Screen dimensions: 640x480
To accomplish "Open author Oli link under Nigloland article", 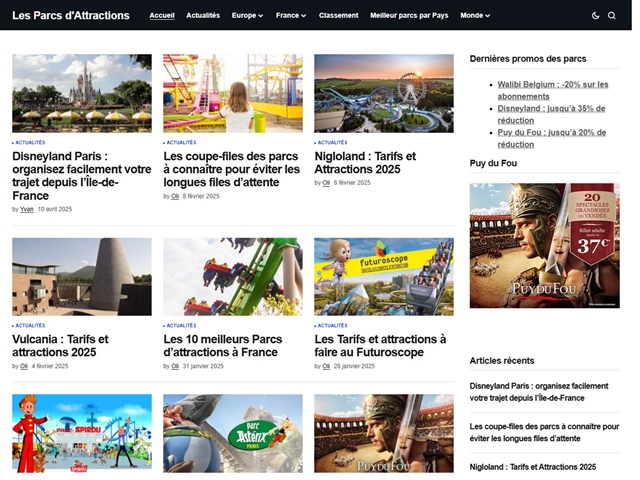I will coord(326,182).
